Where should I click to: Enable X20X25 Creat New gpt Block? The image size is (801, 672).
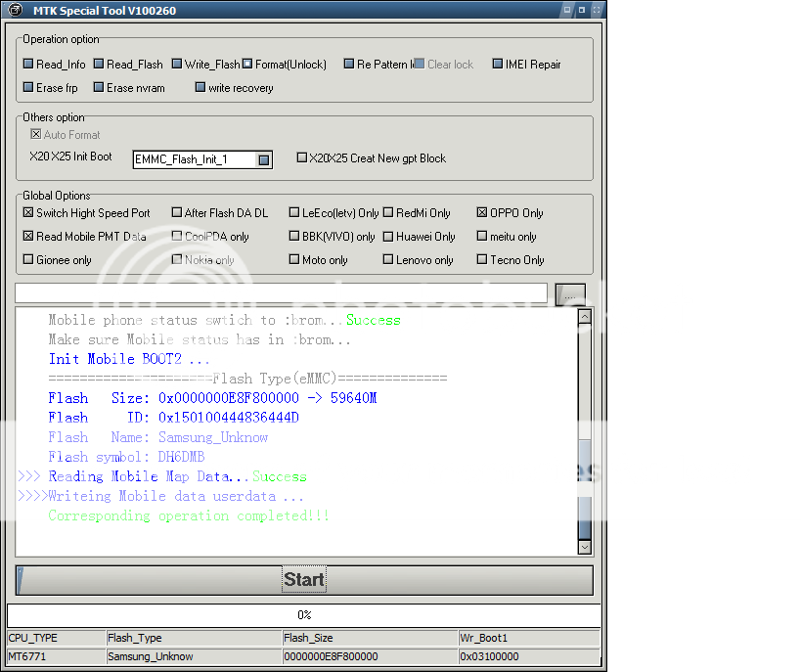(302, 157)
